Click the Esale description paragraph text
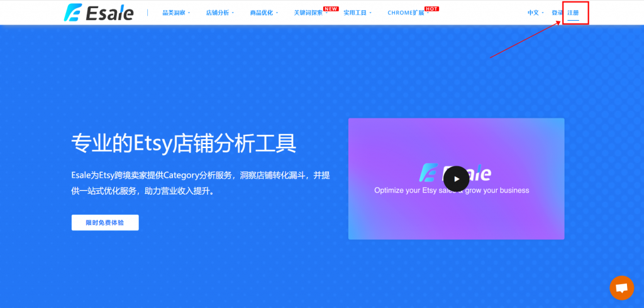644x308 pixels. coord(201,183)
